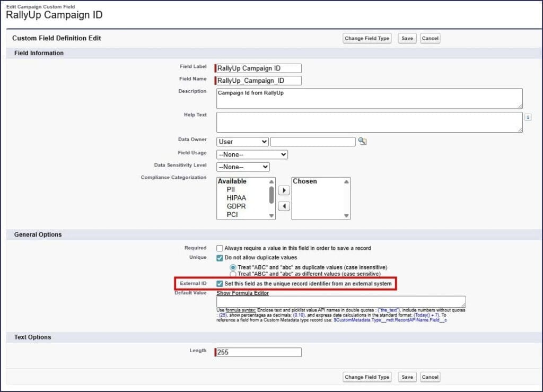The width and height of the screenshot is (543, 392).
Task: Move selected compliance category to Chosen
Action: (x=284, y=190)
